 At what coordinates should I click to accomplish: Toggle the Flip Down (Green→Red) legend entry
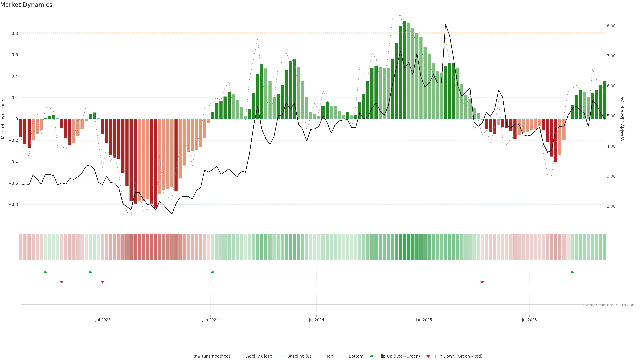tap(459, 356)
